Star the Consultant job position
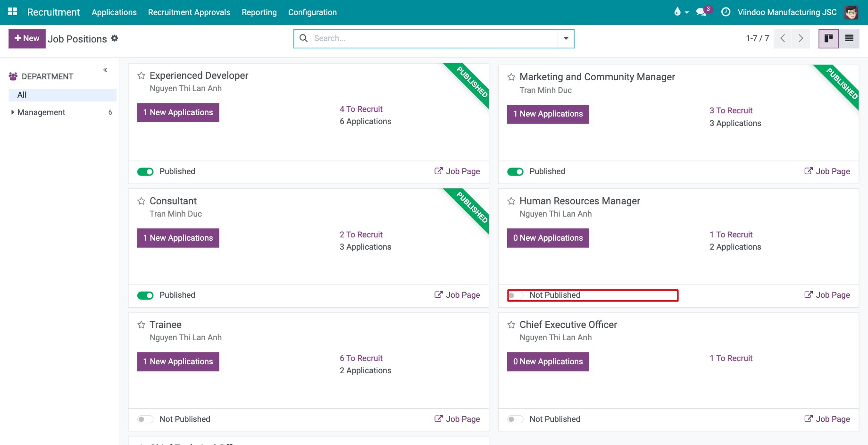This screenshot has width=868, height=445. coord(141,201)
